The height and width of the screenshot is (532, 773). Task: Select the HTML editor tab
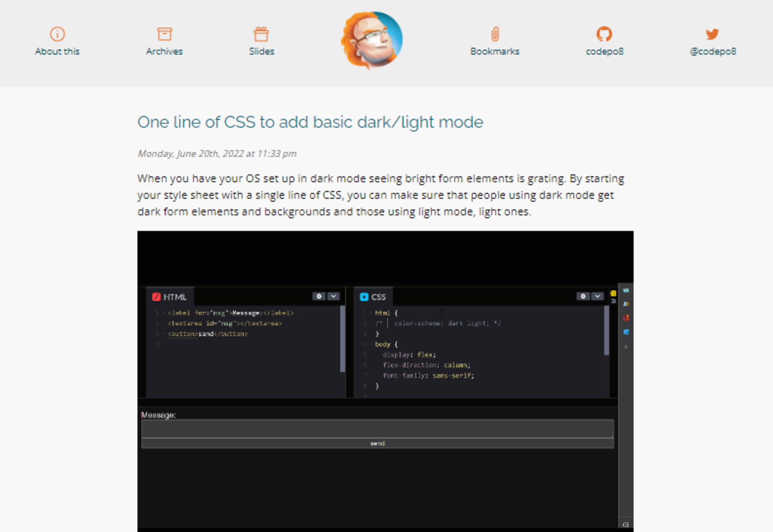pos(170,297)
